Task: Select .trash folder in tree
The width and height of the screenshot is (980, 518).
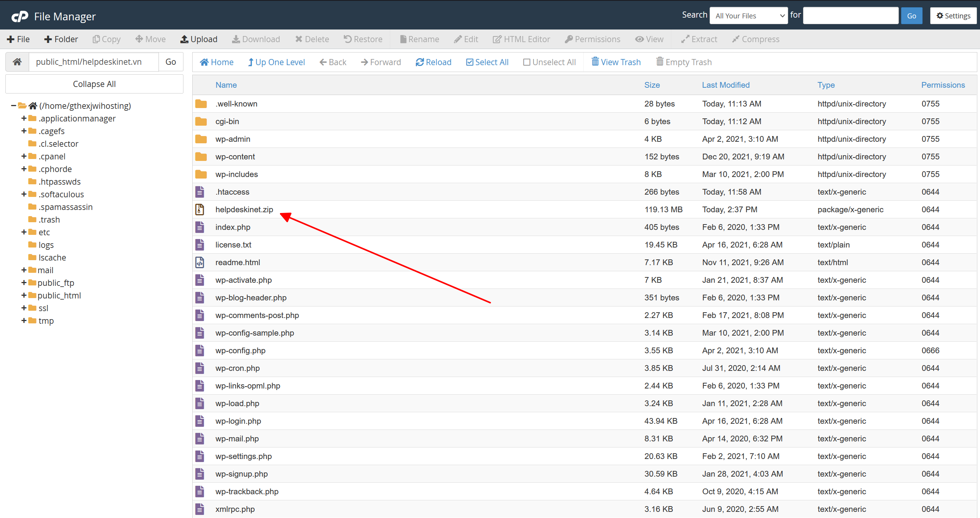Action: coord(49,220)
